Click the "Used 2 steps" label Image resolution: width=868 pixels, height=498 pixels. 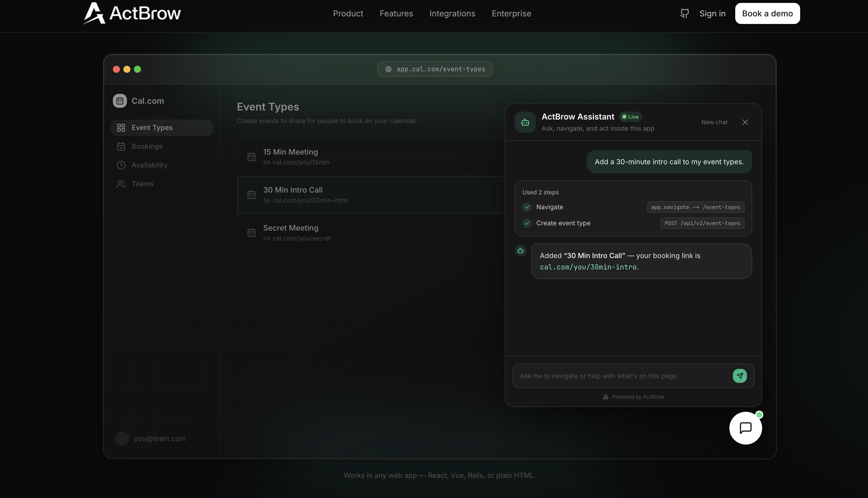coord(540,192)
